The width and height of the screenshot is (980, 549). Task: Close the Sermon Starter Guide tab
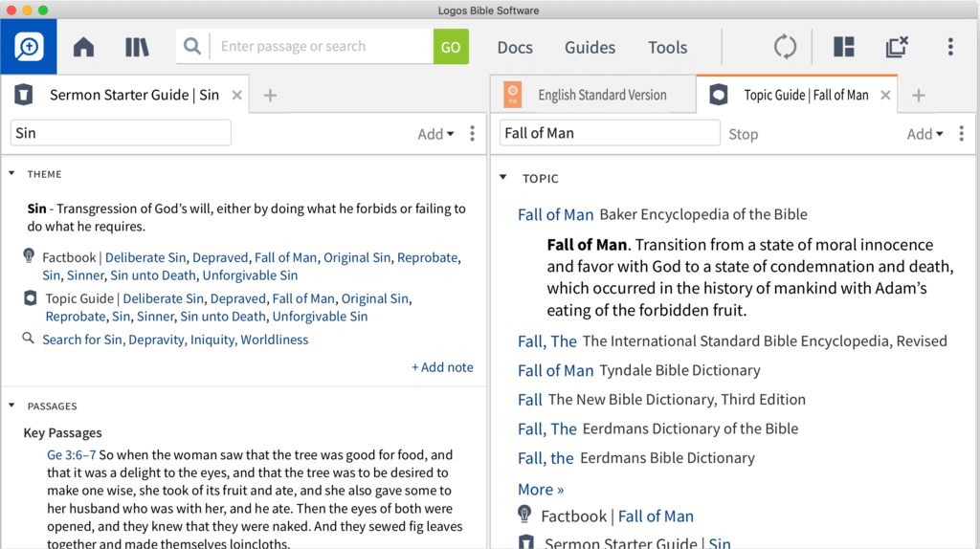pyautogui.click(x=237, y=96)
